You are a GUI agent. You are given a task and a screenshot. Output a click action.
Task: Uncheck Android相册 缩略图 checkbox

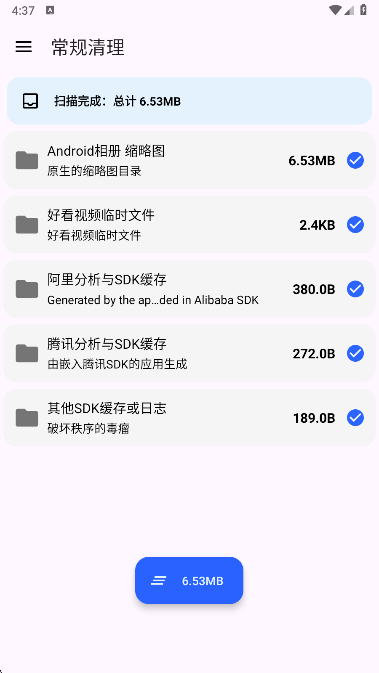point(355,160)
